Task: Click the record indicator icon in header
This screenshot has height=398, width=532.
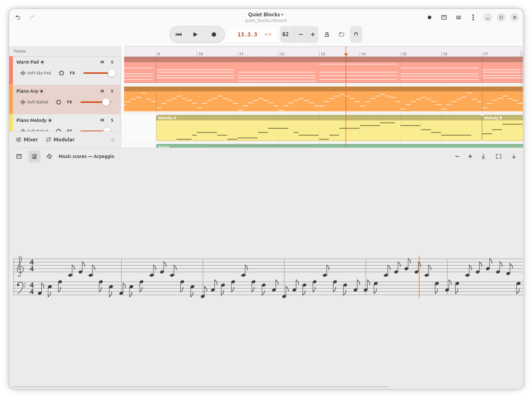Action: (429, 17)
